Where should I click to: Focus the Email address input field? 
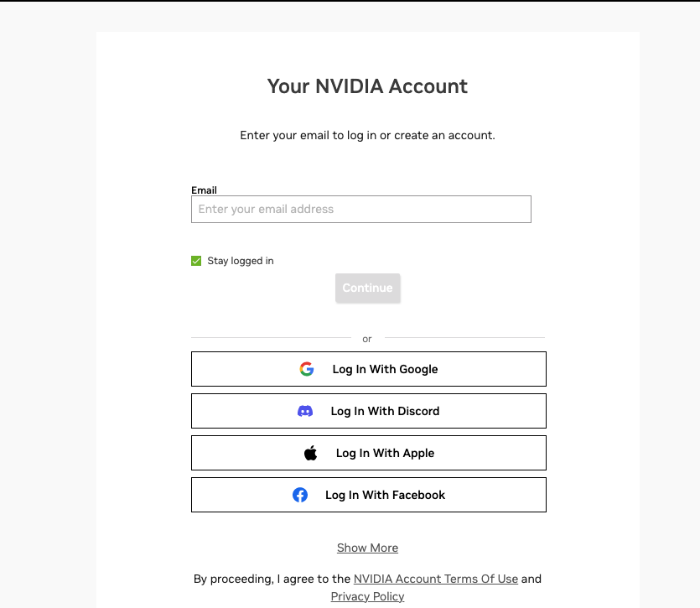pyautogui.click(x=361, y=209)
